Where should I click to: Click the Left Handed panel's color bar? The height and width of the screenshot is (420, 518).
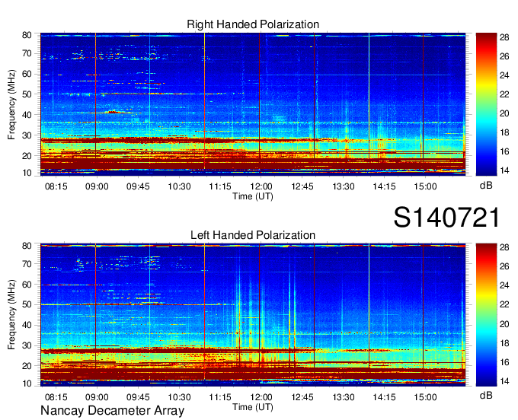[486, 315]
